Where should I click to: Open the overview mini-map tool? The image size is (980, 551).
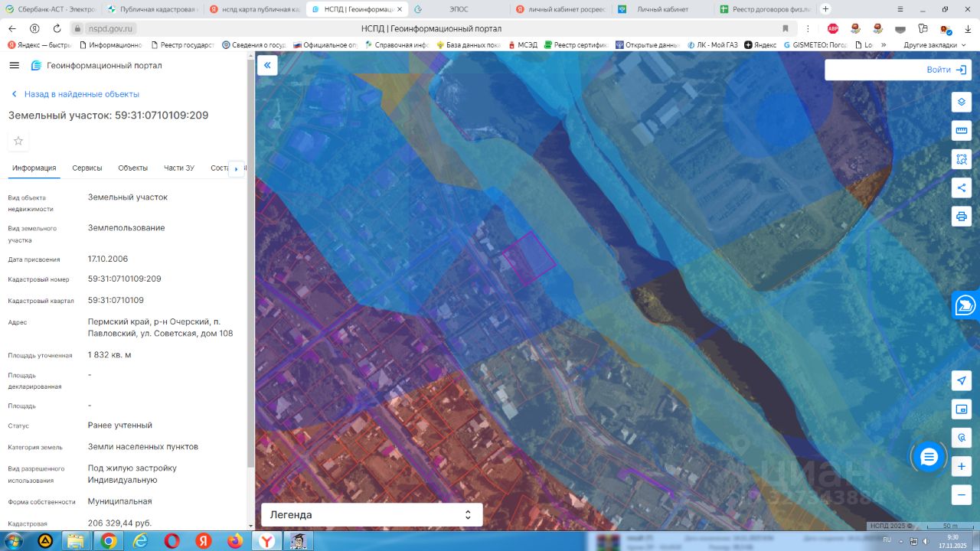tap(962, 409)
